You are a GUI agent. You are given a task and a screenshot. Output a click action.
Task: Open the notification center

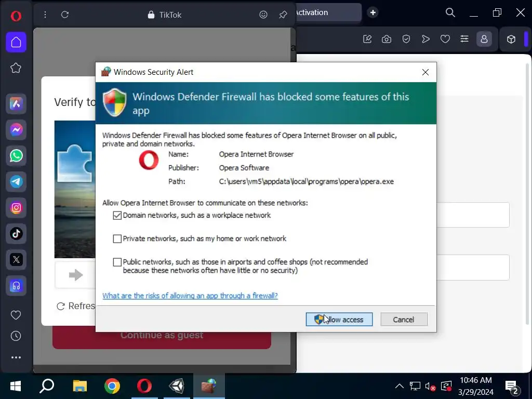click(x=512, y=387)
